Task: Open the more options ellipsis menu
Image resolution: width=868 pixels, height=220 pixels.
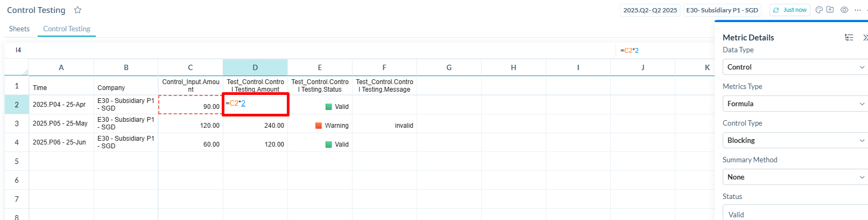Action: click(858, 10)
